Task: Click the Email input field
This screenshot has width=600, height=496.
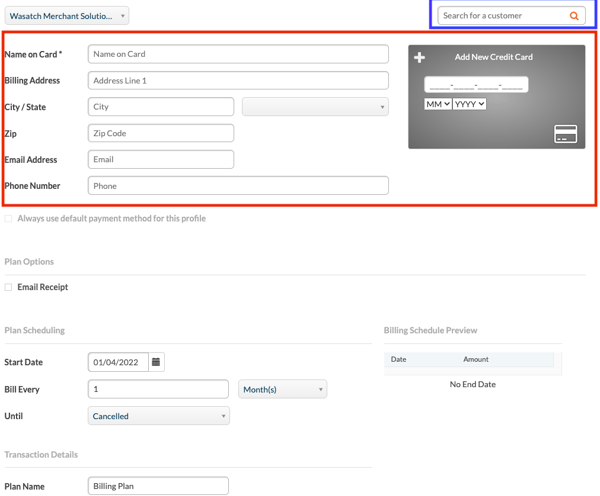Action: click(161, 160)
